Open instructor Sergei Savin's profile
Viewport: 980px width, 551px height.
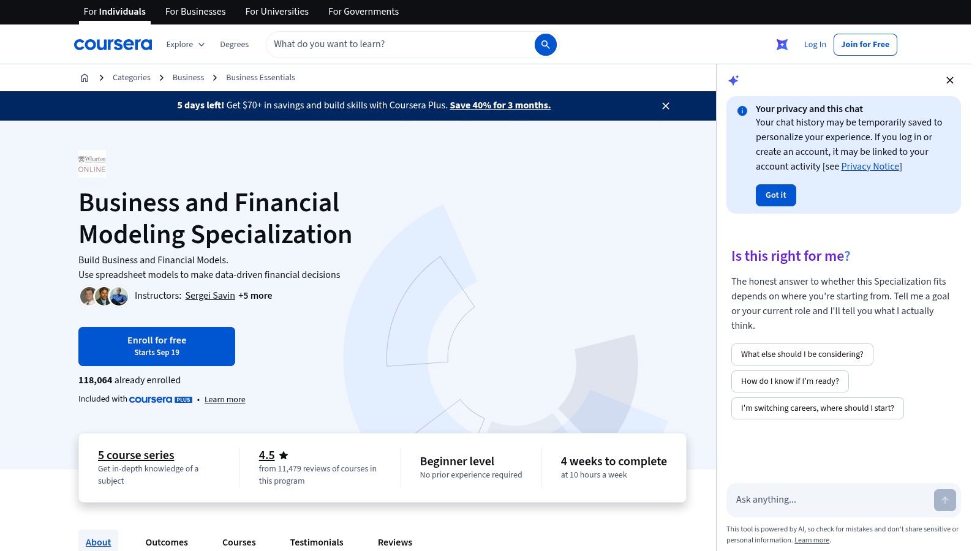[x=210, y=296]
